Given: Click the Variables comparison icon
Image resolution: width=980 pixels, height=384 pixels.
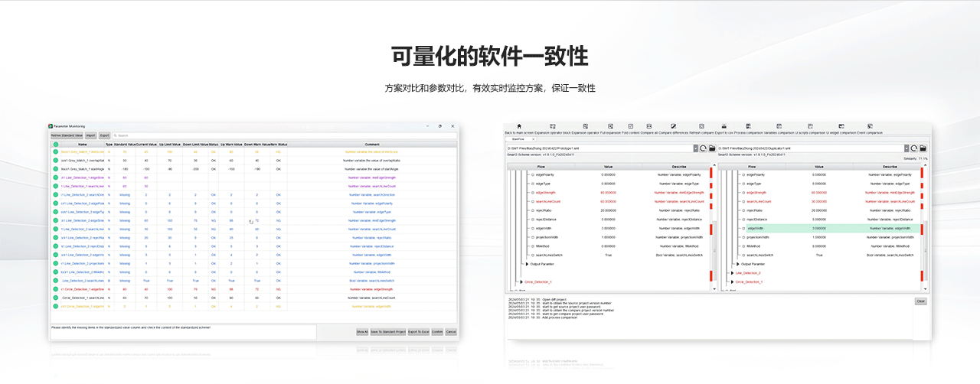Looking at the screenshot, I should tap(781, 126).
